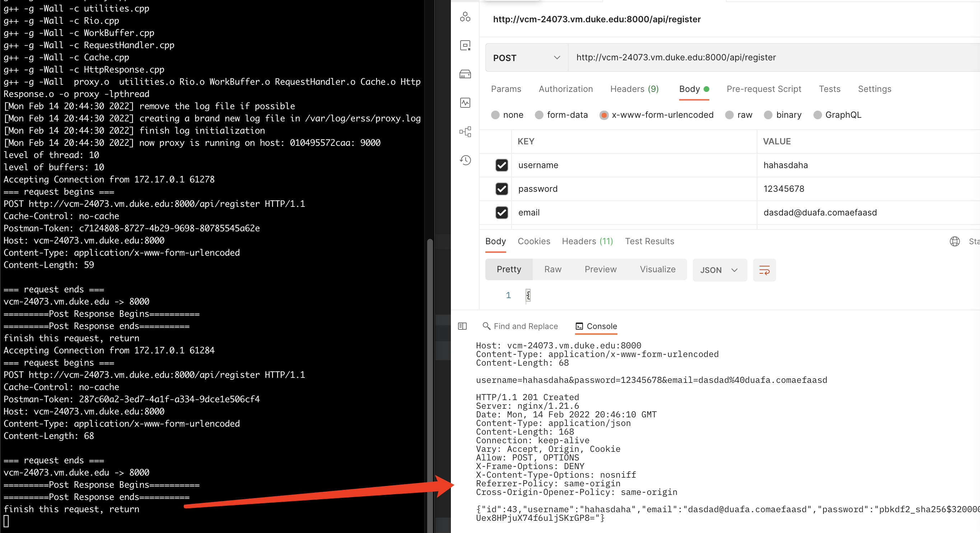Open Mock Servers sidebar icon
980x533 pixels.
point(465,74)
